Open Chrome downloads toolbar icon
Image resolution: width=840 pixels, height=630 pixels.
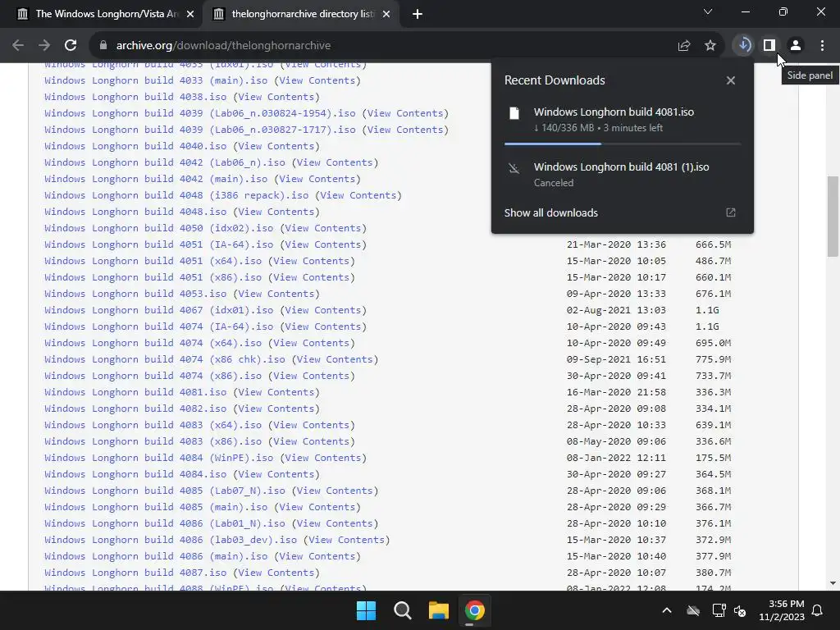point(744,45)
